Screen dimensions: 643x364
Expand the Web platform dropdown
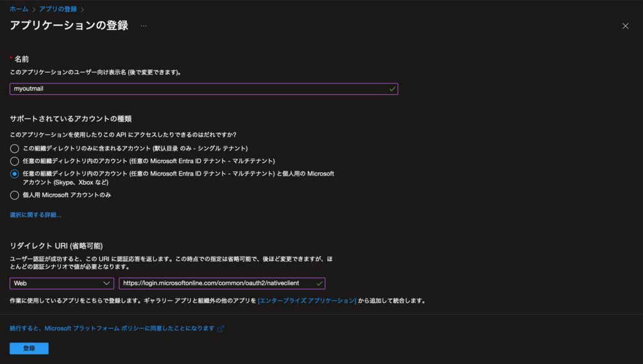62,283
